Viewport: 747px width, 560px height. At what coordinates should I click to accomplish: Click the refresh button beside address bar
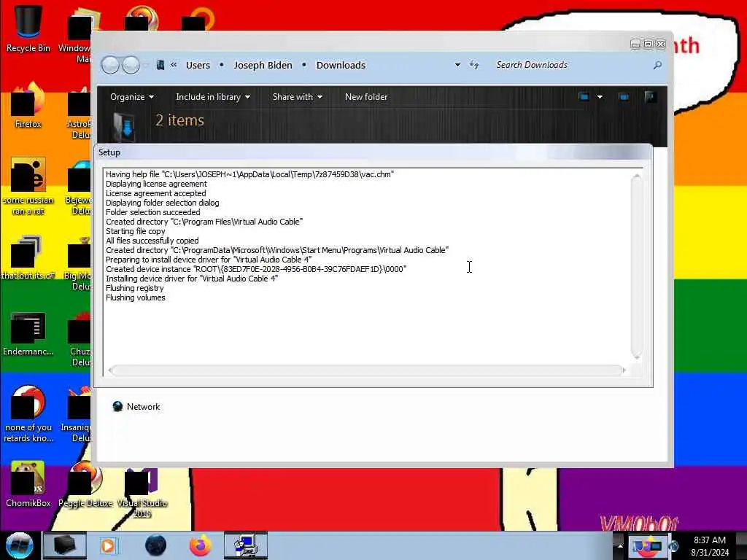click(473, 65)
